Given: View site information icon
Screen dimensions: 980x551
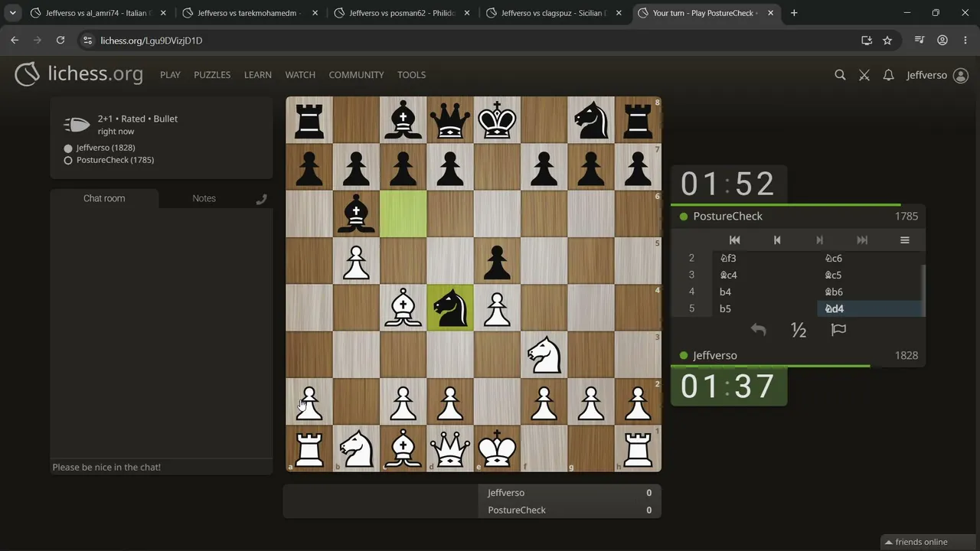Looking at the screenshot, I should (x=87, y=41).
